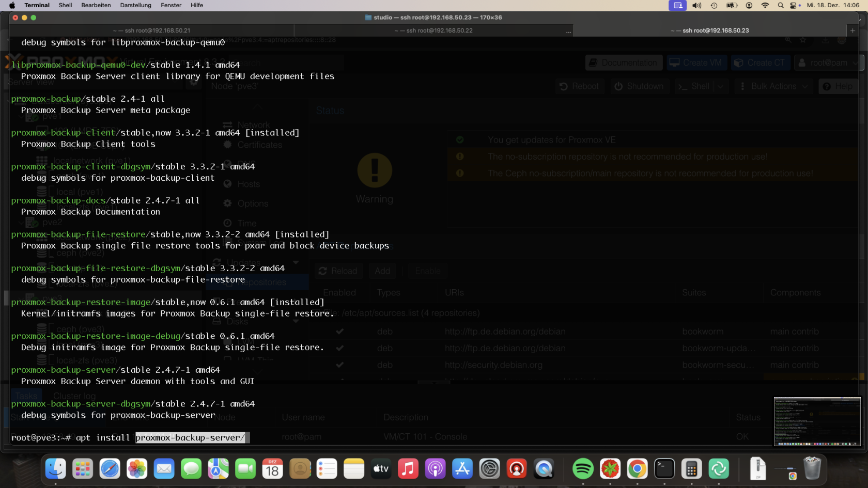868x488 pixels.
Task: Open the Darstellung menu
Action: 136,5
